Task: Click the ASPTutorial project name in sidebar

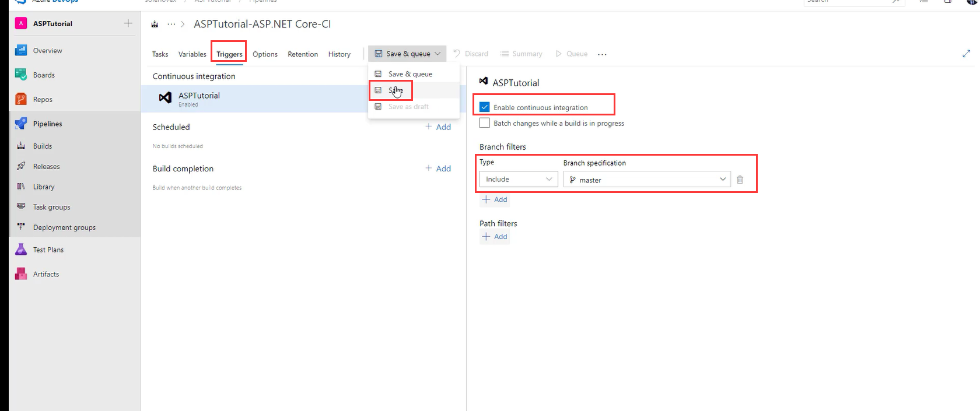Action: [x=52, y=24]
